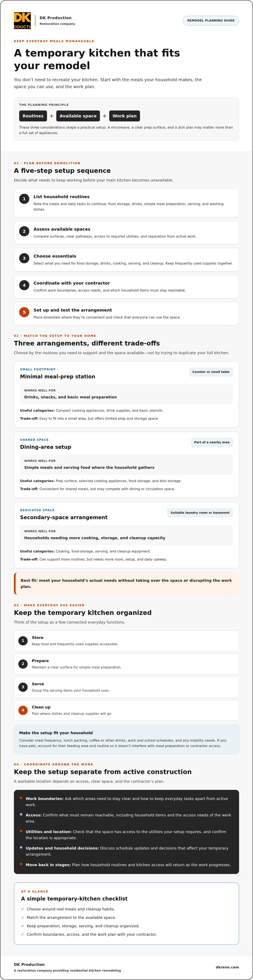Image resolution: width=253 pixels, height=980 pixels.
Task: Select the Suitable laundry room or basement tag
Action: coord(200,513)
